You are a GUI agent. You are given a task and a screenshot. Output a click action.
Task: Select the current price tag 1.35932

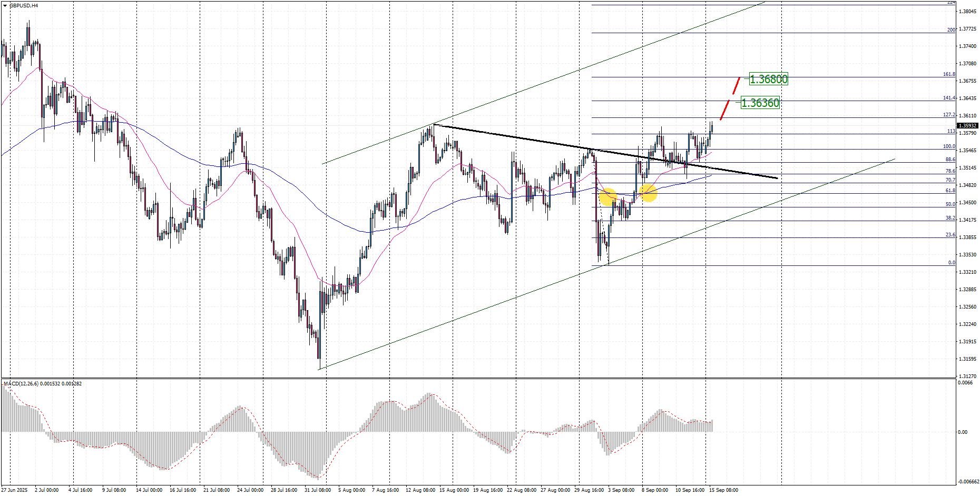pyautogui.click(x=967, y=126)
